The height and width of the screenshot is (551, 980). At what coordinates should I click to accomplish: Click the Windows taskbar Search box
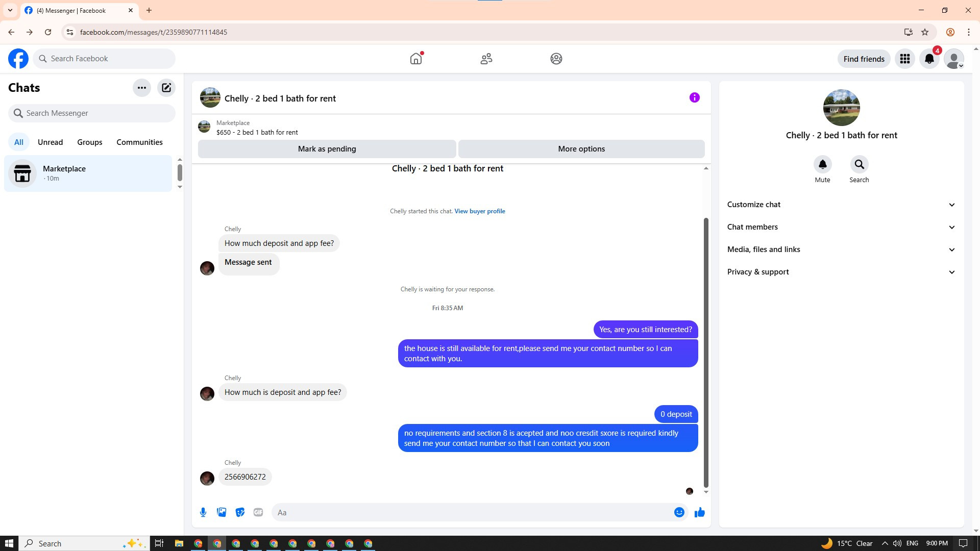[x=84, y=543]
